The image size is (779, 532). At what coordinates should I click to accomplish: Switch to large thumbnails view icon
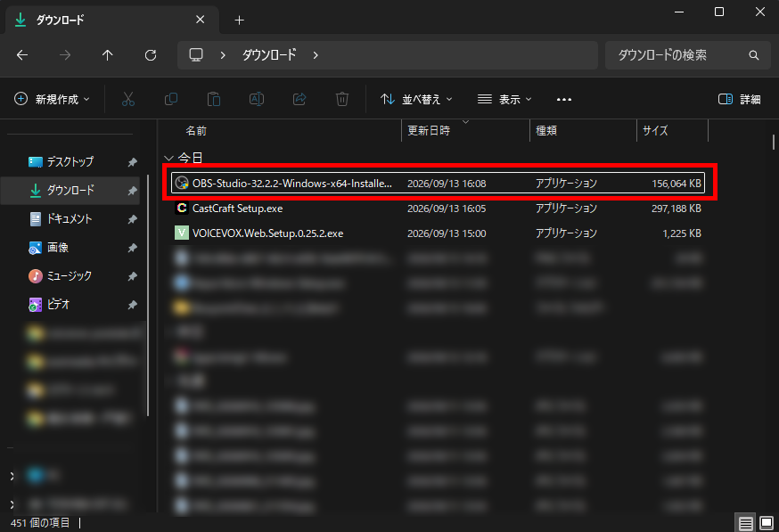[767, 523]
